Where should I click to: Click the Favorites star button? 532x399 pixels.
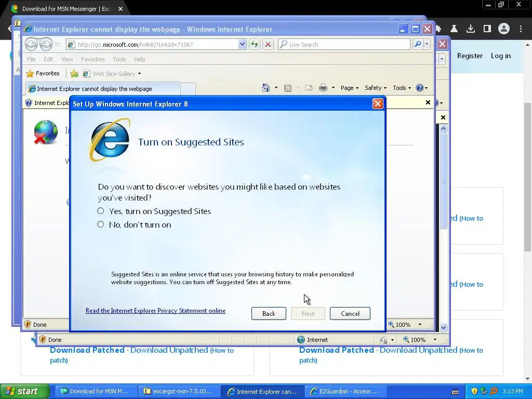pyautogui.click(x=43, y=73)
